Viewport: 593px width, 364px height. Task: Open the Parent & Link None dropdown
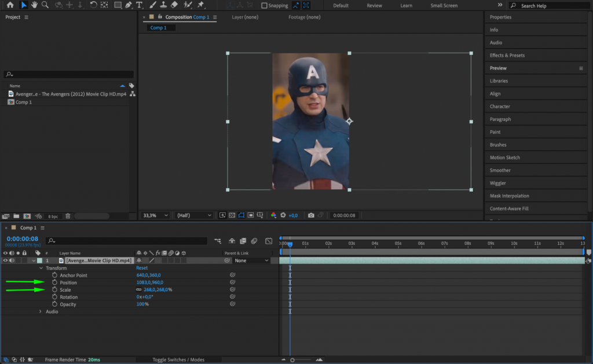pyautogui.click(x=250, y=260)
